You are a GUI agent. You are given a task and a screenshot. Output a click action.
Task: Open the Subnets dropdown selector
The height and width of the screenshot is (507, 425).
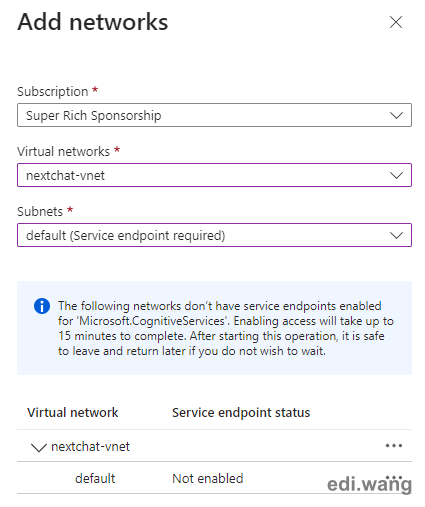pos(214,235)
